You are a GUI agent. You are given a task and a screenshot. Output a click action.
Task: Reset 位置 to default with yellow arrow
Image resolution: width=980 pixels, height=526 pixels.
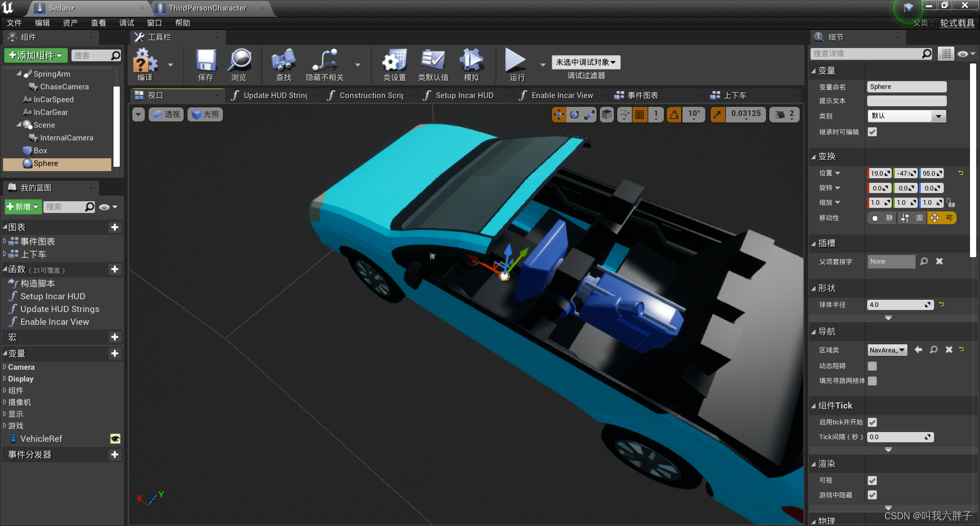(x=961, y=173)
